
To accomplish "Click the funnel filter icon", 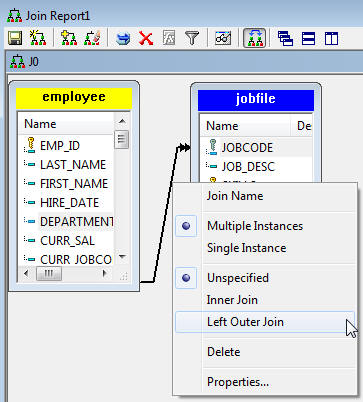I will (x=192, y=38).
